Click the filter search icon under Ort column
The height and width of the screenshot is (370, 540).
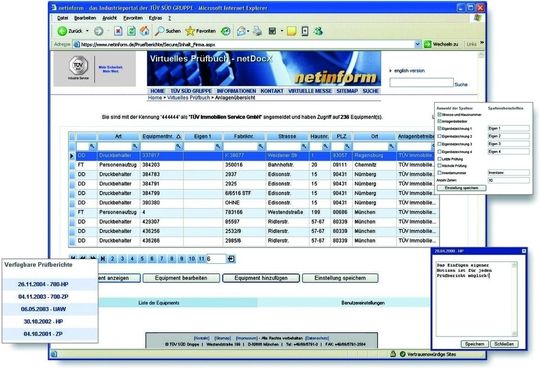391,146
